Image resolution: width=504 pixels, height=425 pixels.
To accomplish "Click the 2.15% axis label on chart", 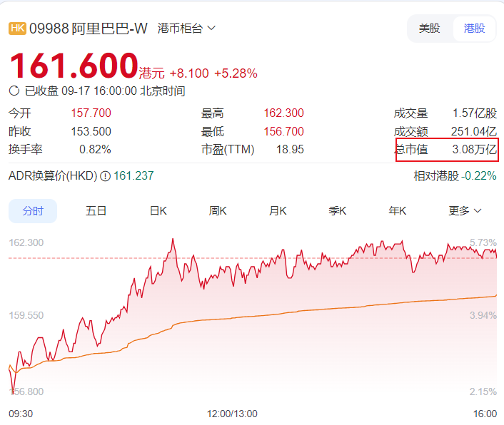I will point(483,391).
